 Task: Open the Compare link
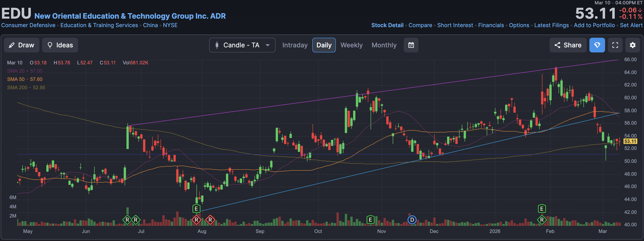pyautogui.click(x=420, y=25)
